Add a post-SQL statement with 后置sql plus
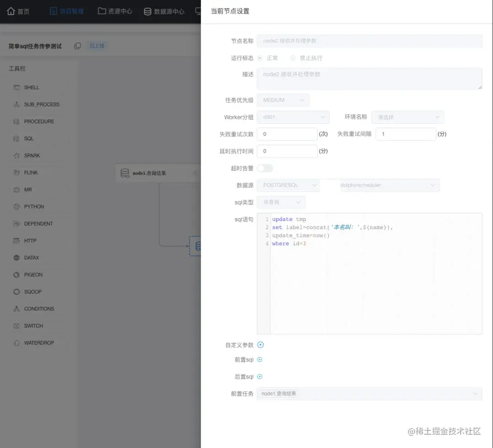The height and width of the screenshot is (448, 493). 260,377
